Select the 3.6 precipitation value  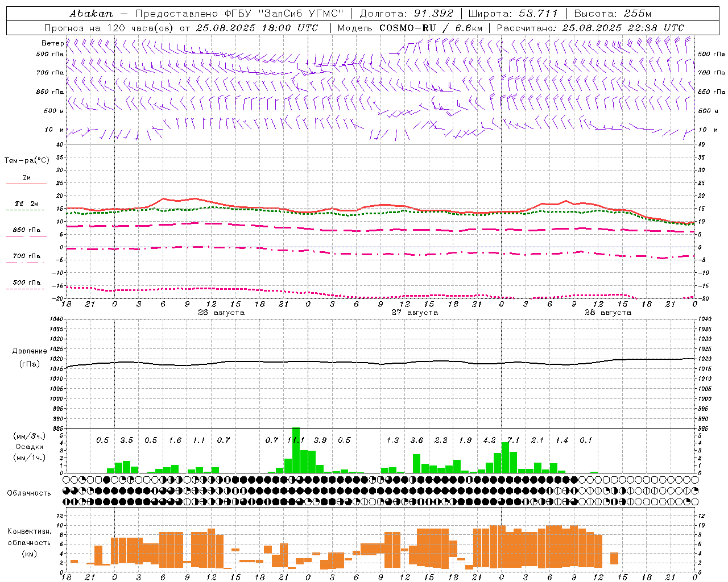click(416, 440)
